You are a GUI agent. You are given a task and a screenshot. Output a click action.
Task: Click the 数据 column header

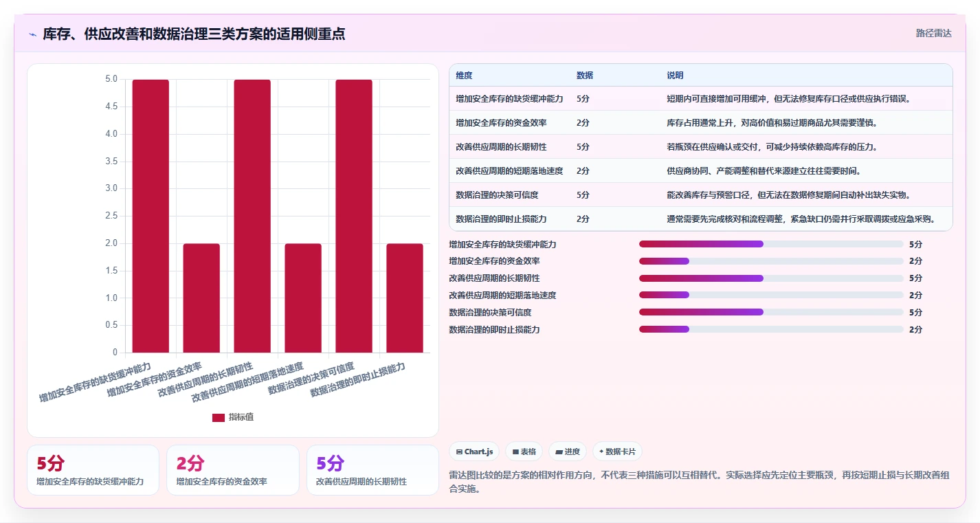tap(585, 75)
